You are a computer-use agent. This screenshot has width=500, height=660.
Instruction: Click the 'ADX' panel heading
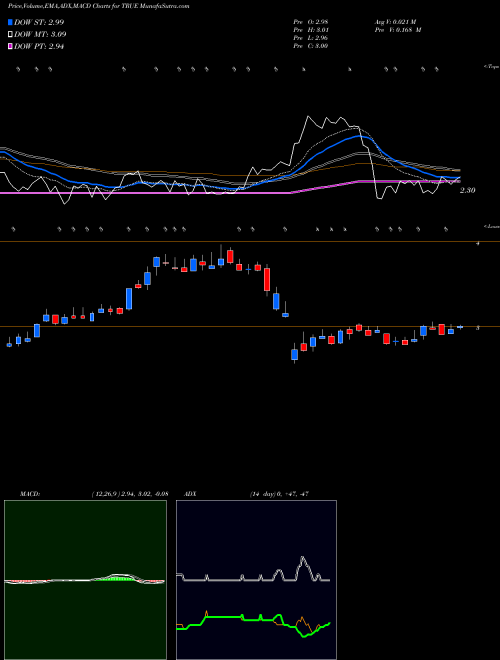(191, 494)
